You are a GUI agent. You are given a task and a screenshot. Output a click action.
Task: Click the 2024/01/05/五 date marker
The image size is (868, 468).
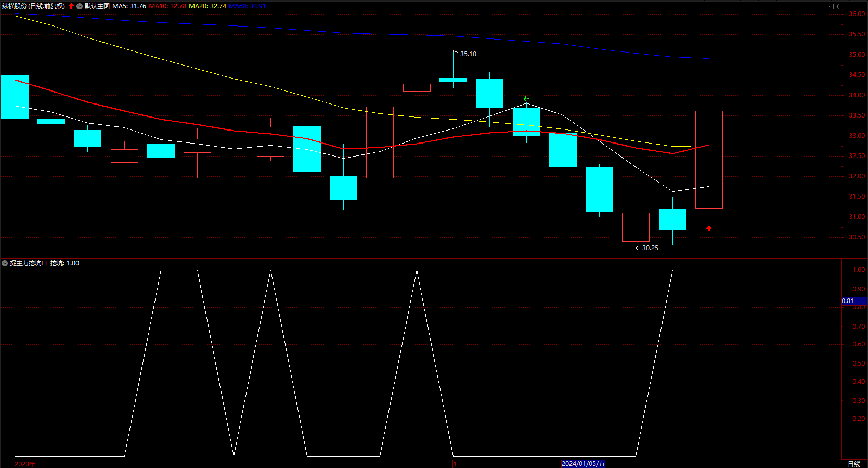583,464
